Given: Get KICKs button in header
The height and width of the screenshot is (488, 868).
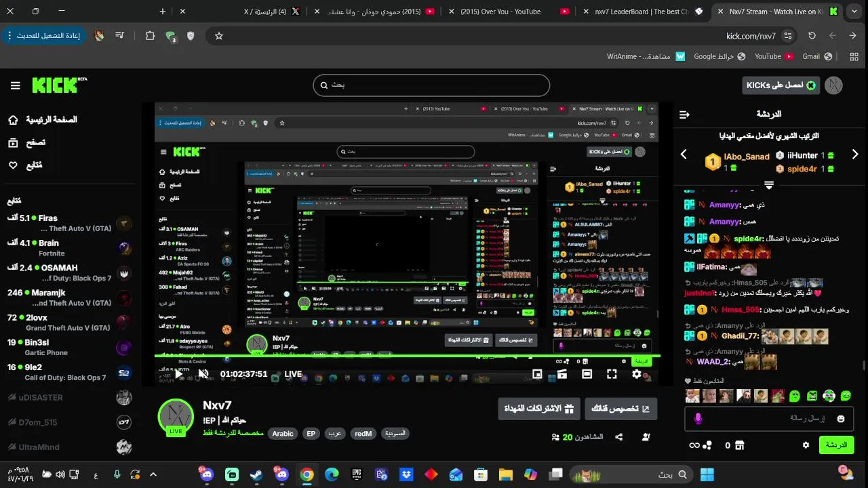Looking at the screenshot, I should (x=781, y=85).
